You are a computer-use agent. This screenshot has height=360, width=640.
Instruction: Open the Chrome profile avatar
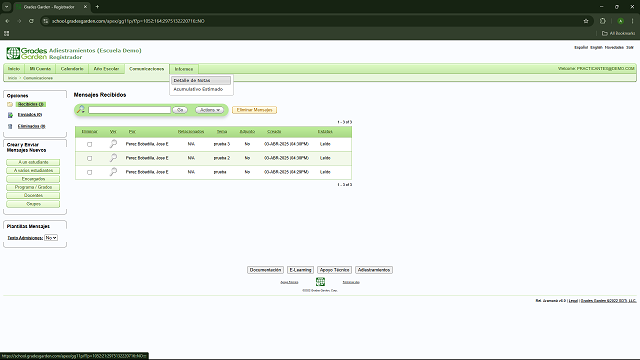(620, 21)
